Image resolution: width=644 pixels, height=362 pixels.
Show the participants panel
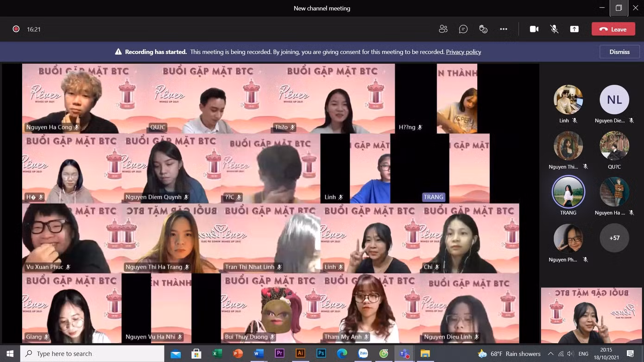(443, 29)
